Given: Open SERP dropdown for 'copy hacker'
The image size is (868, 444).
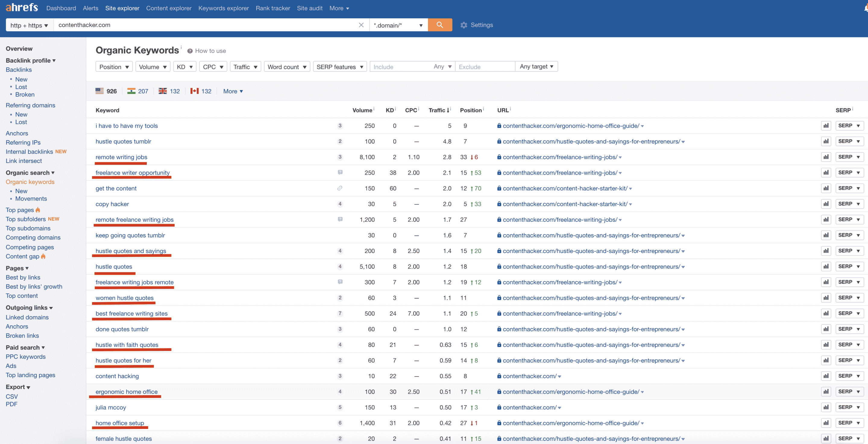Looking at the screenshot, I should coord(849,204).
